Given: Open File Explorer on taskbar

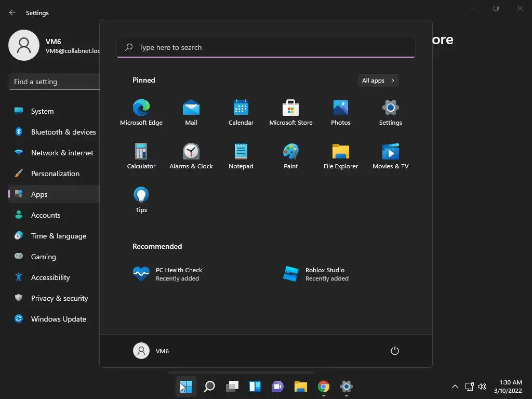Looking at the screenshot, I should tap(301, 387).
